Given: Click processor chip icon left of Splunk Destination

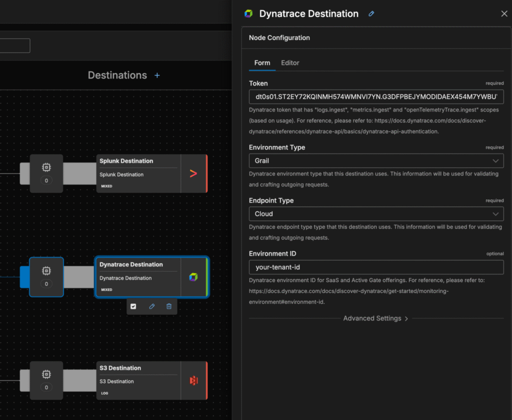Looking at the screenshot, I should point(46,167).
